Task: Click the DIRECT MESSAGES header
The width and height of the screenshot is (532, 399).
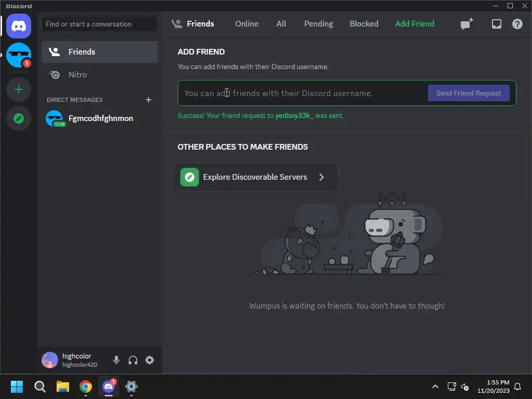Action: point(75,100)
